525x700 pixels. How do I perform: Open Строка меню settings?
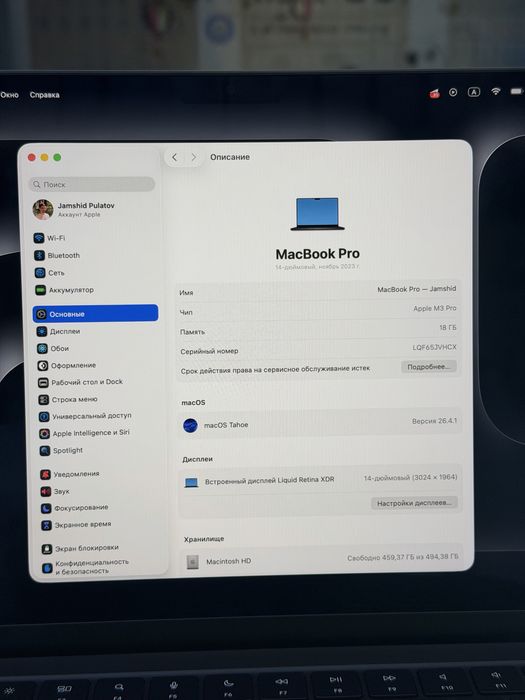click(68, 400)
